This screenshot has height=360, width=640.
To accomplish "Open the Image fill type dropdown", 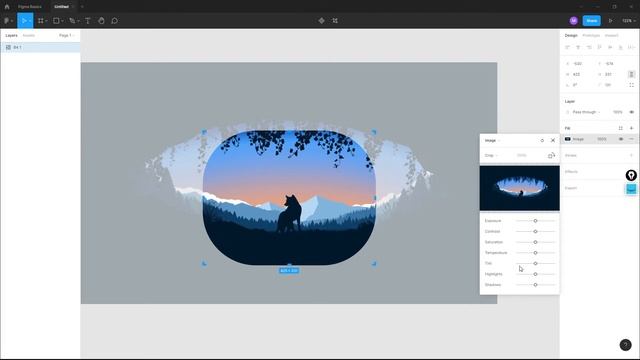I will pyautogui.click(x=492, y=140).
